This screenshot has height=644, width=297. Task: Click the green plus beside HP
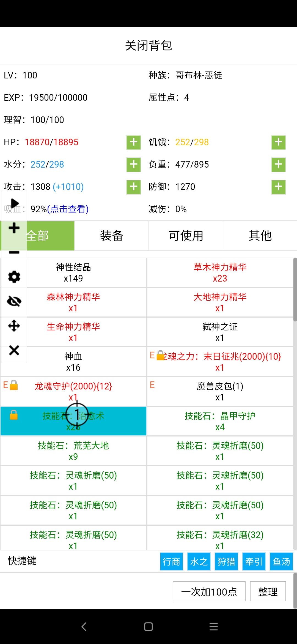tap(134, 142)
